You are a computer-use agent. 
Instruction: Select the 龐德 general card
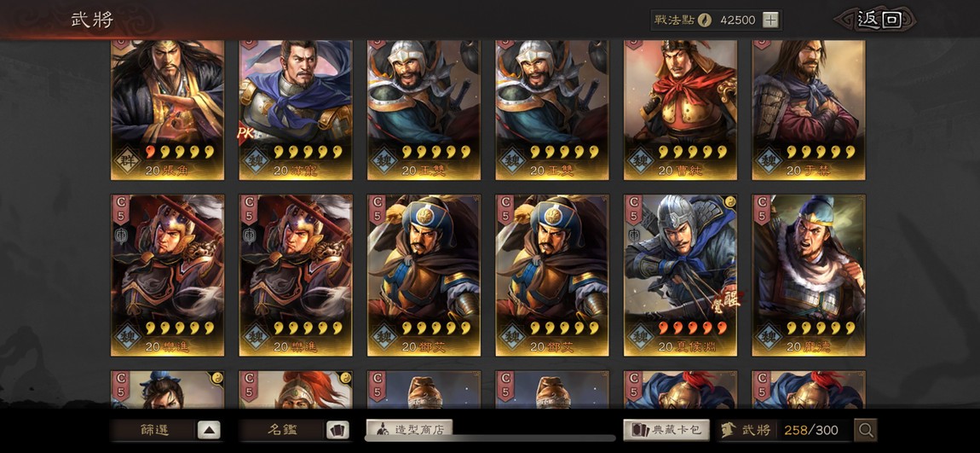pos(809,276)
